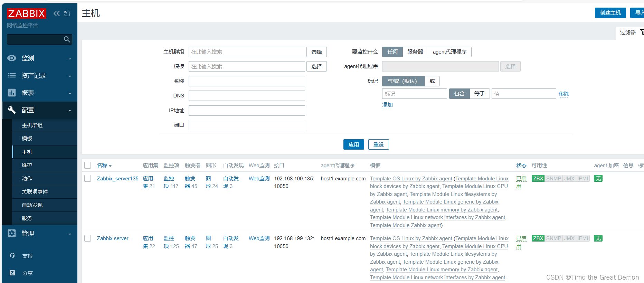
Task: Click encryption 无 badge for Zabbix server
Action: point(598,238)
